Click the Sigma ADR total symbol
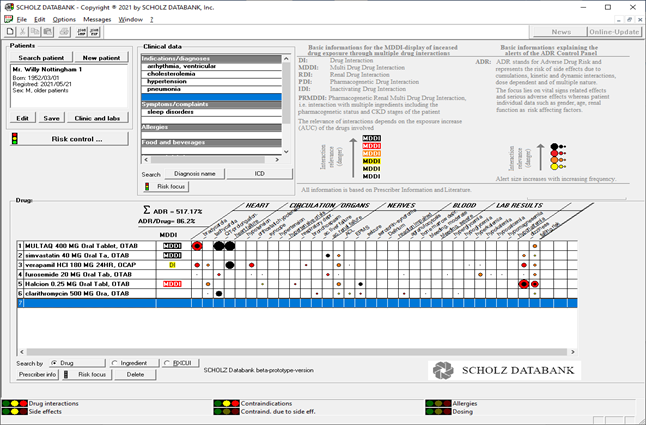Viewport: 646px width, 425px height. [146, 210]
